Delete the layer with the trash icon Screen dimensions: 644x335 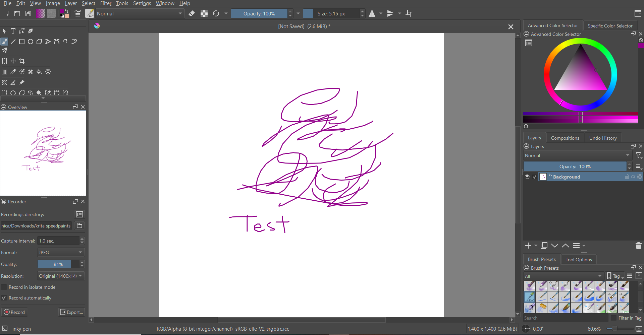[x=638, y=246]
